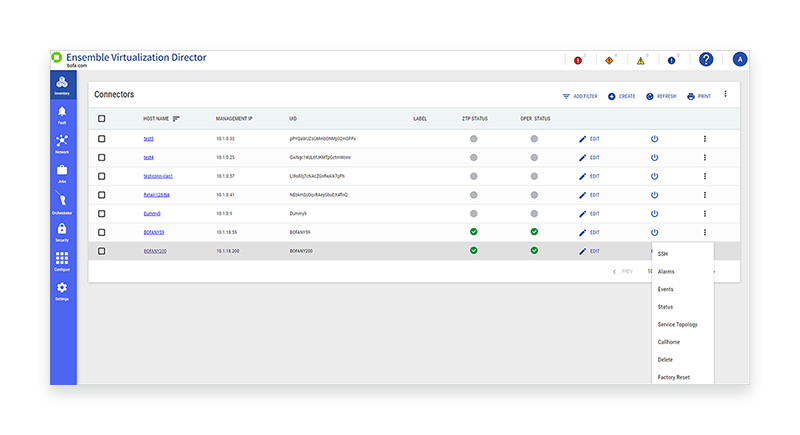Open the Jobs sidebar icon
The width and height of the screenshot is (800, 435).
tap(62, 172)
